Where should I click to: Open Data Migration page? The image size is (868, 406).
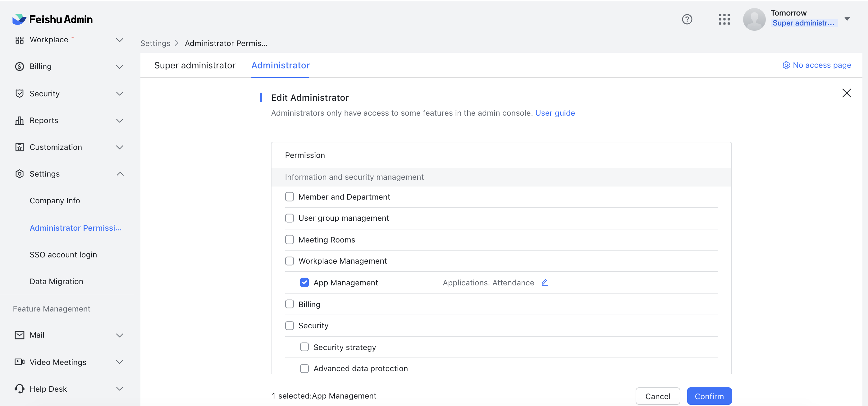click(x=56, y=281)
